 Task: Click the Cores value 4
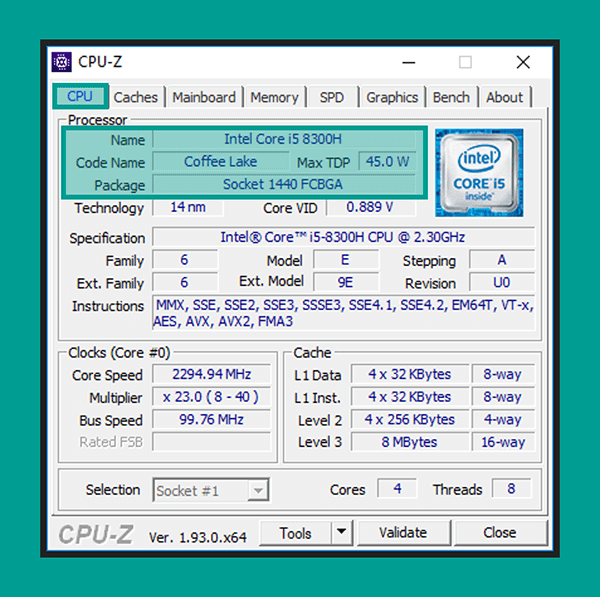click(x=397, y=488)
